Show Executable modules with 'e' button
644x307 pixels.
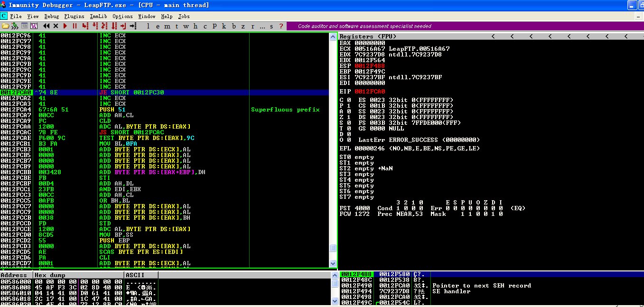tap(158, 26)
